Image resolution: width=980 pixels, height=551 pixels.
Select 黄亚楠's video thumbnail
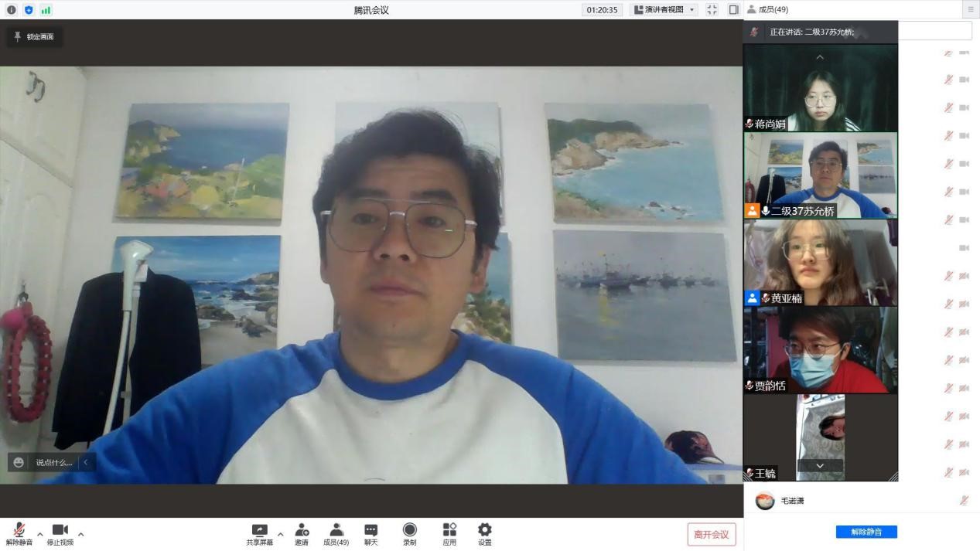(820, 263)
